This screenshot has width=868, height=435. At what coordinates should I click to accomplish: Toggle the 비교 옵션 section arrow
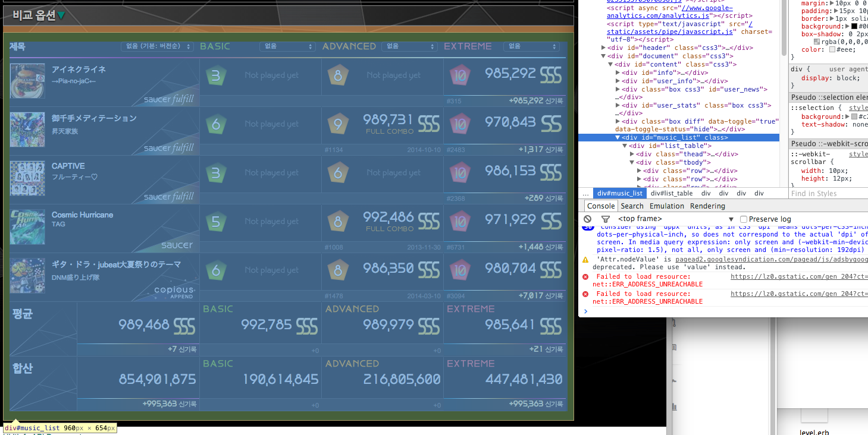coord(61,15)
